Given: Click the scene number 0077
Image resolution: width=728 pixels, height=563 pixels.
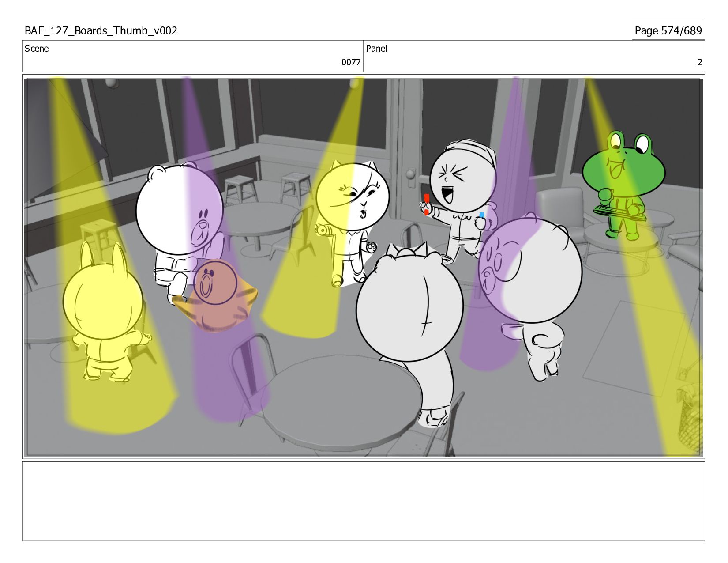Looking at the screenshot, I should (x=351, y=62).
